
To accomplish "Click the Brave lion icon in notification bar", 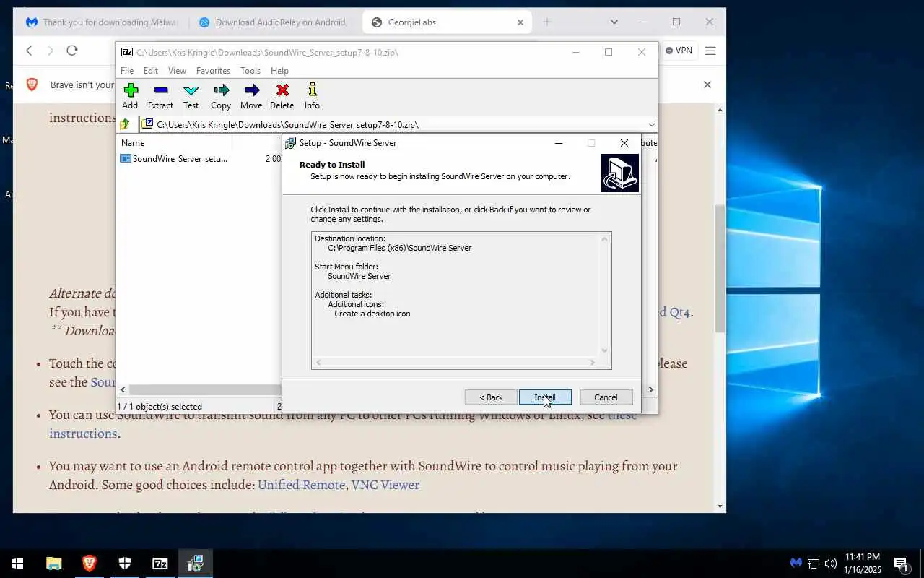I will pyautogui.click(x=32, y=85).
